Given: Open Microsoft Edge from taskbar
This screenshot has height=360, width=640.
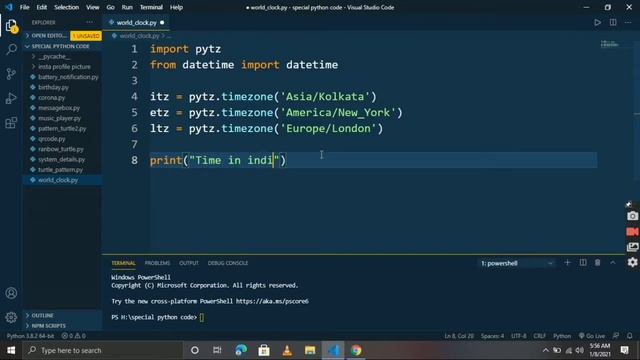Looking at the screenshot, I should click(241, 350).
